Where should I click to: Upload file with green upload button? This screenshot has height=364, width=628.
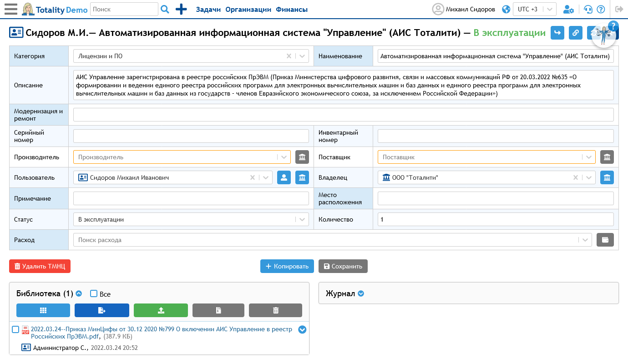tap(161, 310)
